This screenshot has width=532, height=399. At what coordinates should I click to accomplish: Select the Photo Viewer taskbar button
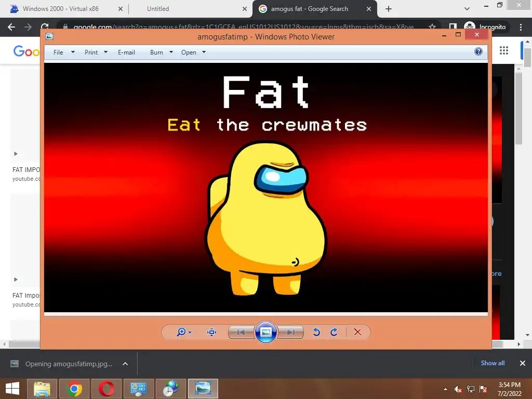click(203, 389)
